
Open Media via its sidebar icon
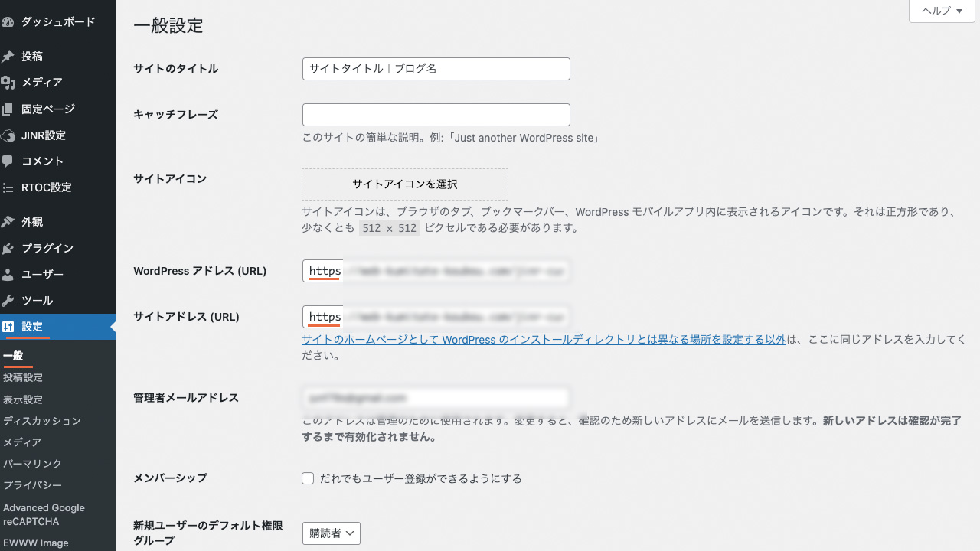pyautogui.click(x=8, y=83)
